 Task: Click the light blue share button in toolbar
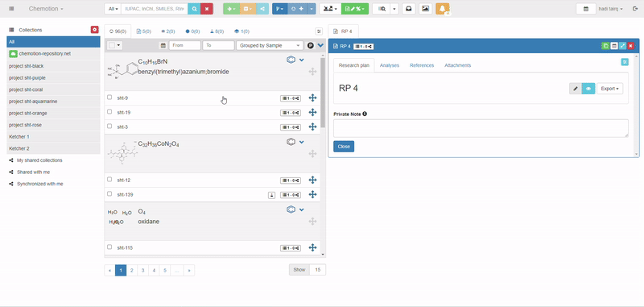(x=262, y=9)
